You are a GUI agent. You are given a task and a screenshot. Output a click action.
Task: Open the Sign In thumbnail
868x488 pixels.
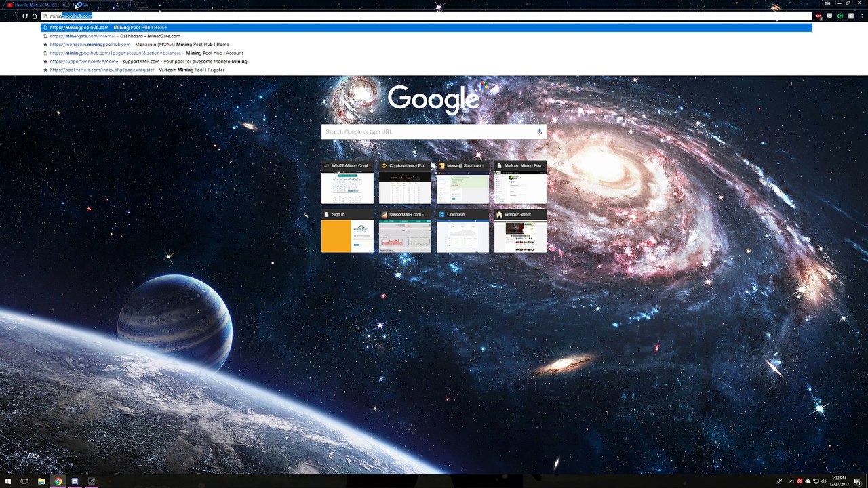click(x=347, y=231)
